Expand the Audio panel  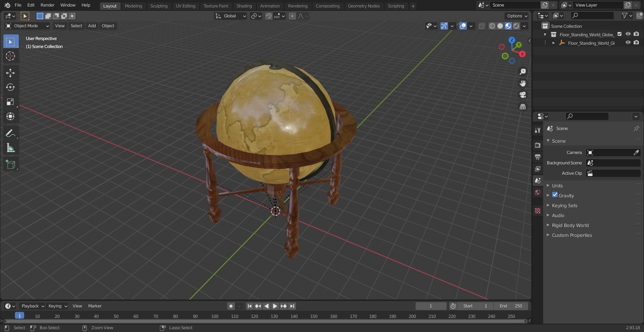tap(558, 215)
